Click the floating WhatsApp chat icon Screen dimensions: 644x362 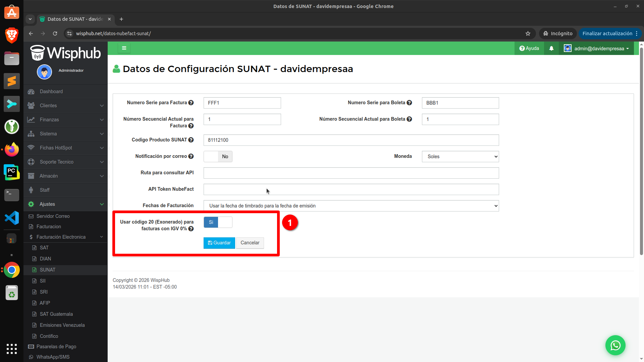click(615, 345)
